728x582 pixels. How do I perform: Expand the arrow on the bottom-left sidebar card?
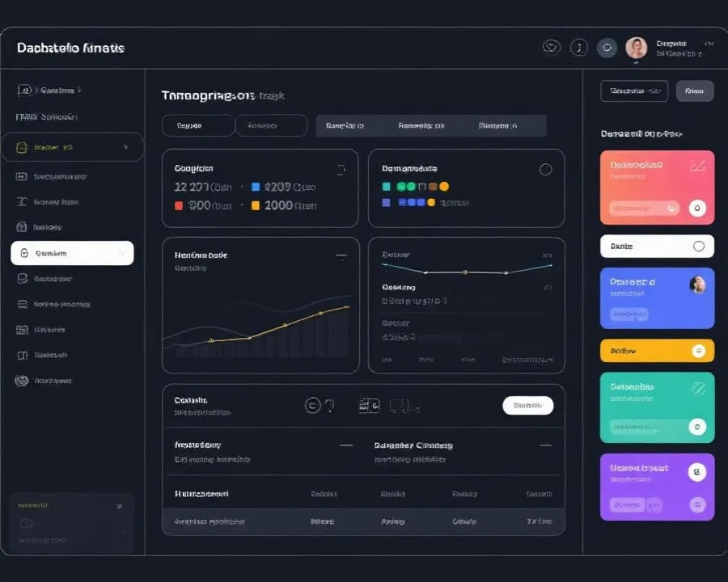[120, 506]
